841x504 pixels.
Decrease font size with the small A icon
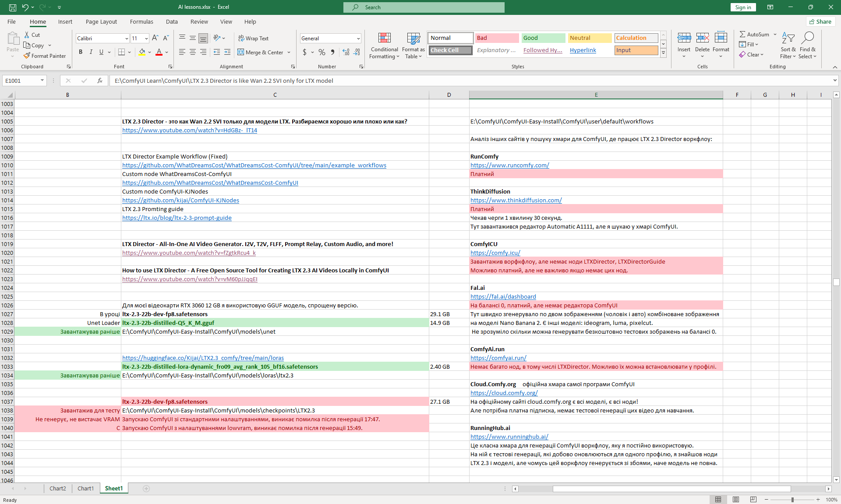pos(166,38)
